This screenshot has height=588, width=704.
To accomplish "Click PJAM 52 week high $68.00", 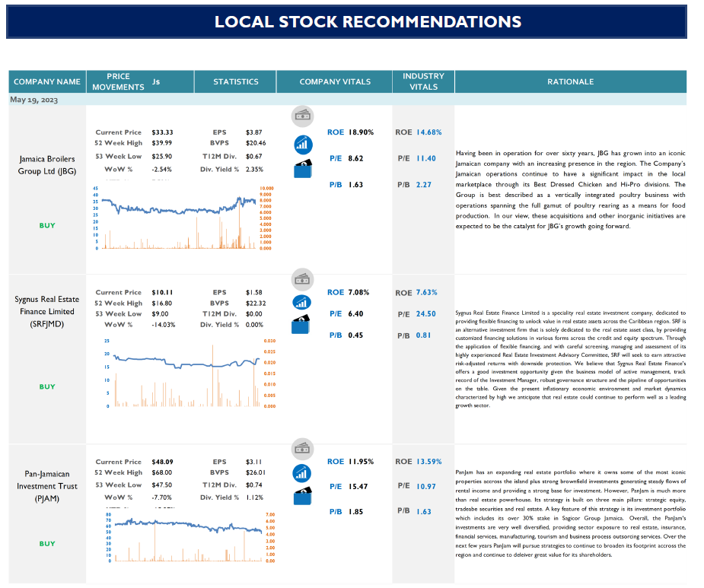I will [x=161, y=472].
